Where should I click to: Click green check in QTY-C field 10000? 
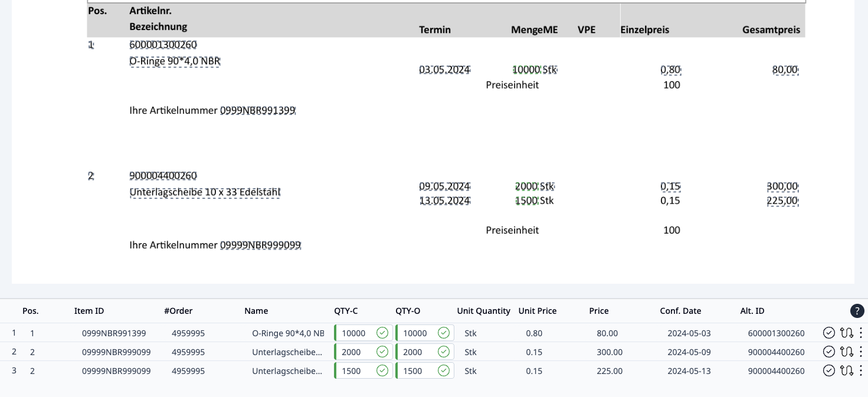(382, 333)
